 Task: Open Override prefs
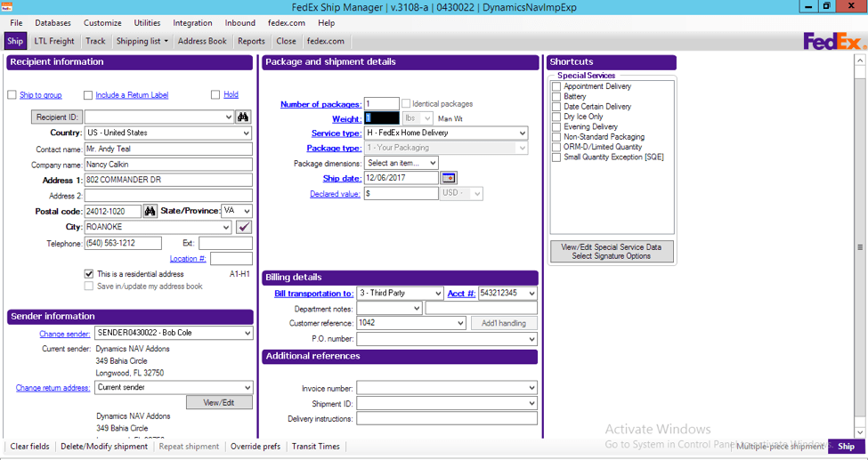coord(256,446)
